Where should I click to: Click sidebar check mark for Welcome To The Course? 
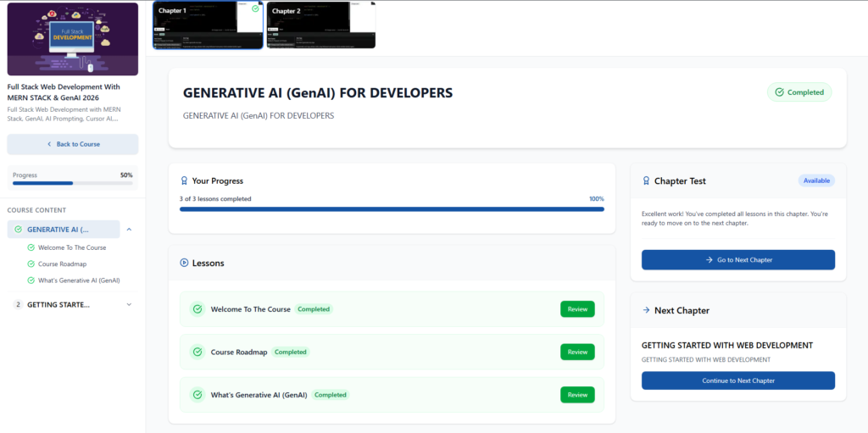[31, 247]
